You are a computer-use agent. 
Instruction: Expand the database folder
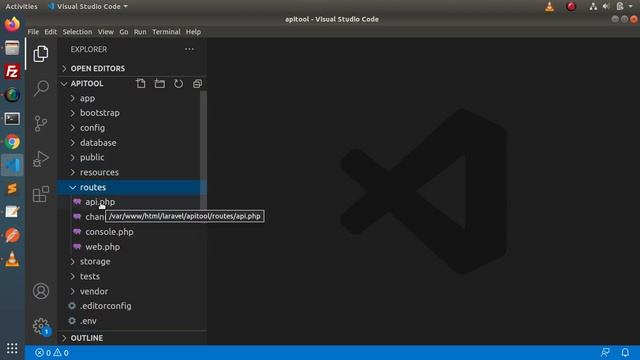[x=132, y=143]
